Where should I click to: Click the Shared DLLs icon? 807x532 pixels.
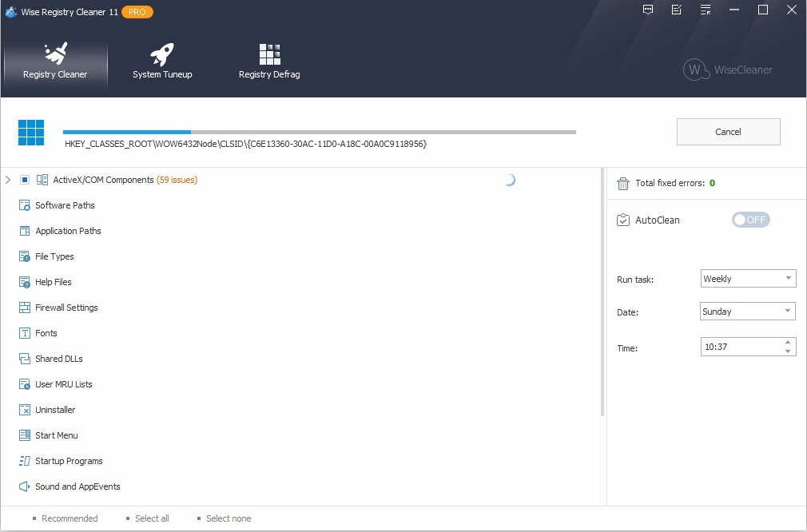point(25,359)
